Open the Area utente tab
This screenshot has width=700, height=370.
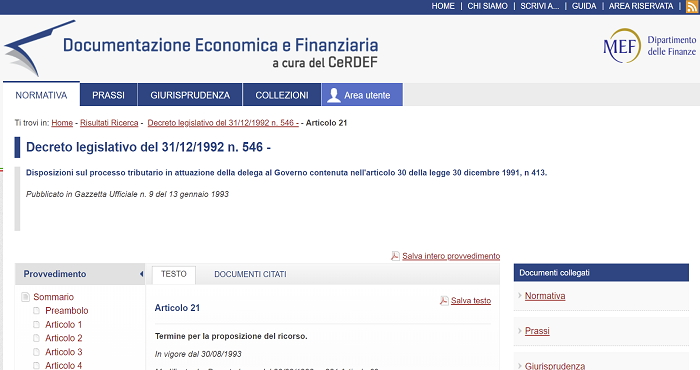362,95
